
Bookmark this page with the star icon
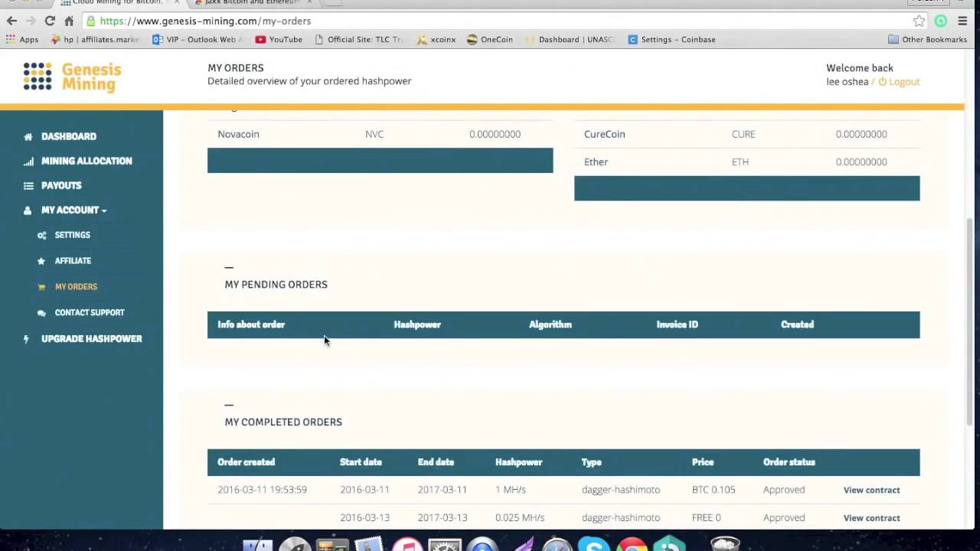[x=919, y=21]
